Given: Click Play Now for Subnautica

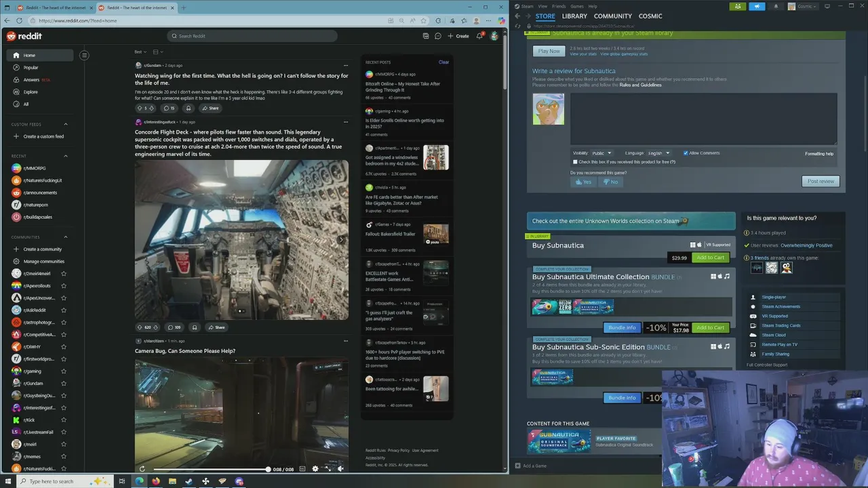Looking at the screenshot, I should [549, 51].
